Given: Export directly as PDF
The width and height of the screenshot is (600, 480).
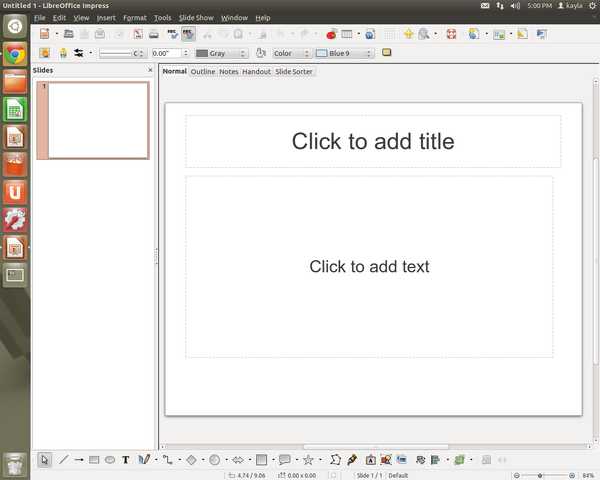Looking at the screenshot, I should click(x=138, y=34).
